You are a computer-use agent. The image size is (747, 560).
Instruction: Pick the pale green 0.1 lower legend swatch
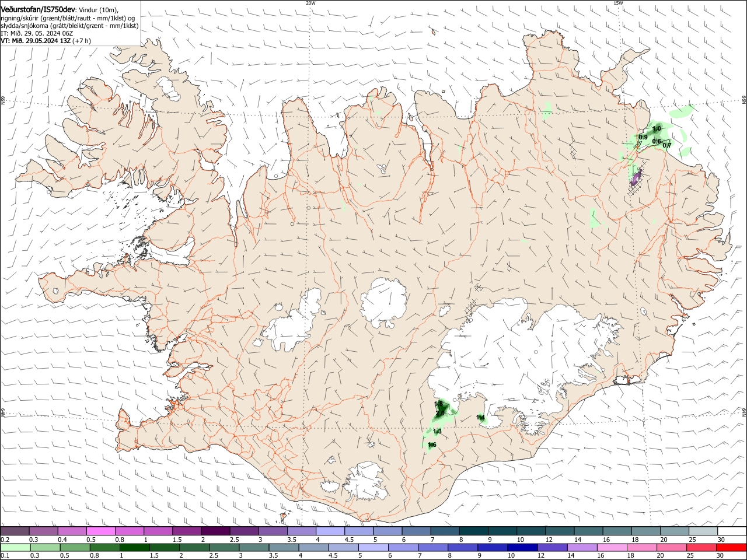tap(15, 547)
